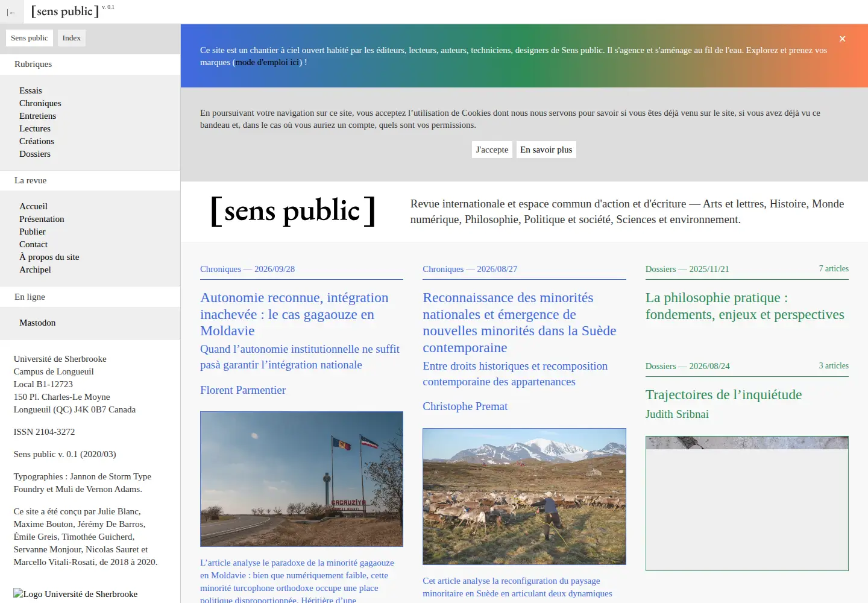Viewport: 868px width, 603px height.
Task: Switch to the Index tab
Action: 71,38
